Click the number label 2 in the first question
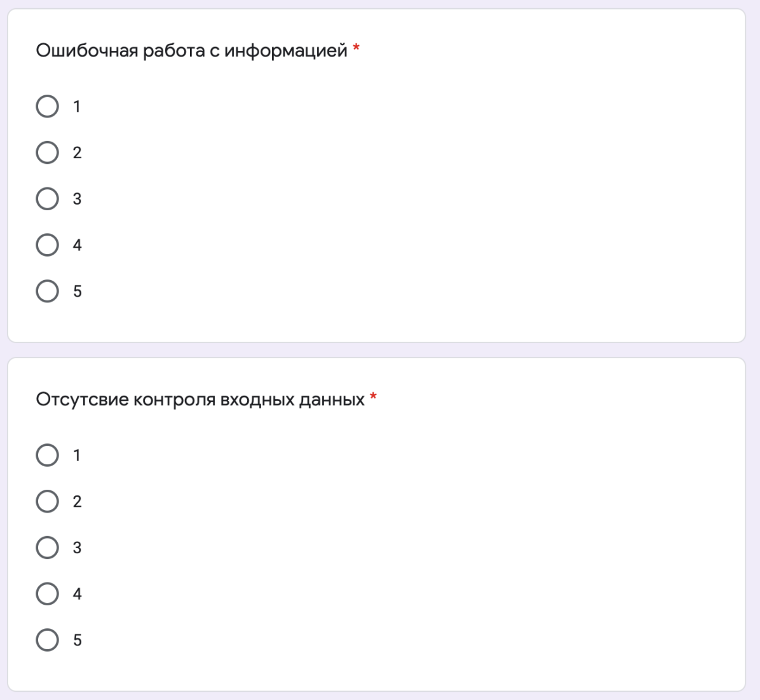Image resolution: width=760 pixels, height=700 pixels. pos(77,152)
